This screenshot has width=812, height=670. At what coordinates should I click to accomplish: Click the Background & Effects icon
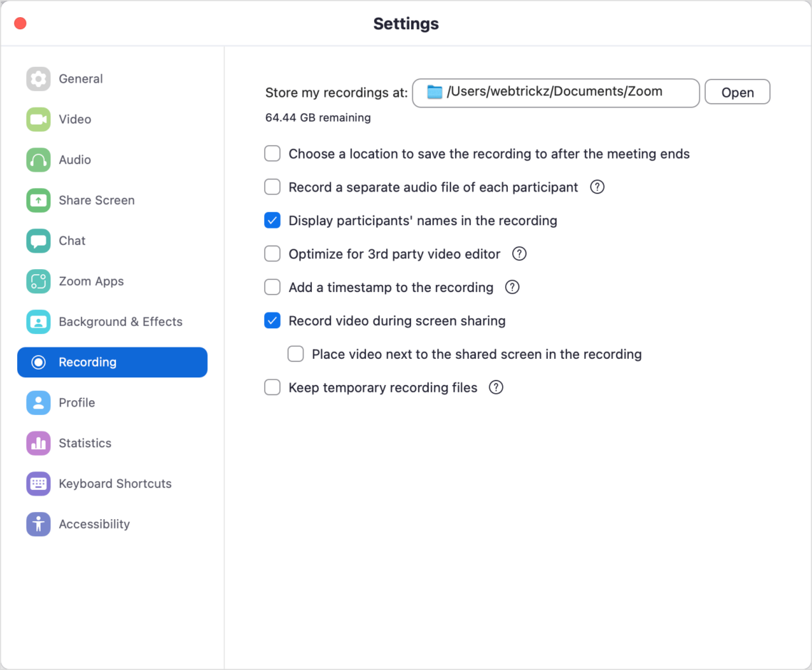[38, 322]
